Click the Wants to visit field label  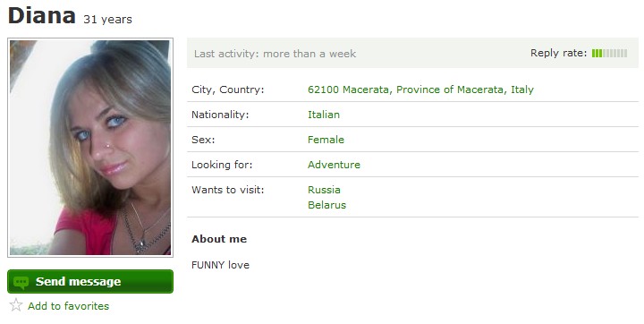[227, 190]
